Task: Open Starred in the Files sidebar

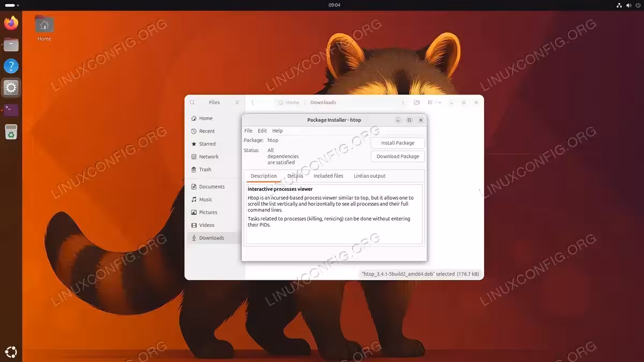Action: [x=215, y=144]
